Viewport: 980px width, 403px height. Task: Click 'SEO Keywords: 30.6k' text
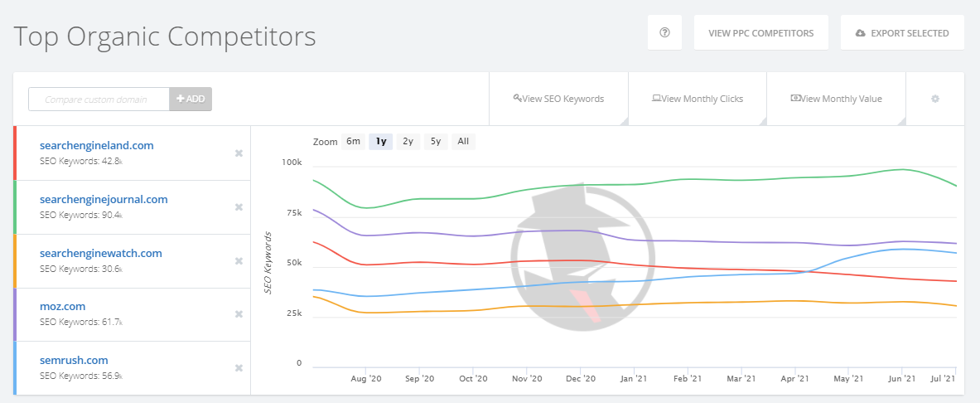click(80, 269)
